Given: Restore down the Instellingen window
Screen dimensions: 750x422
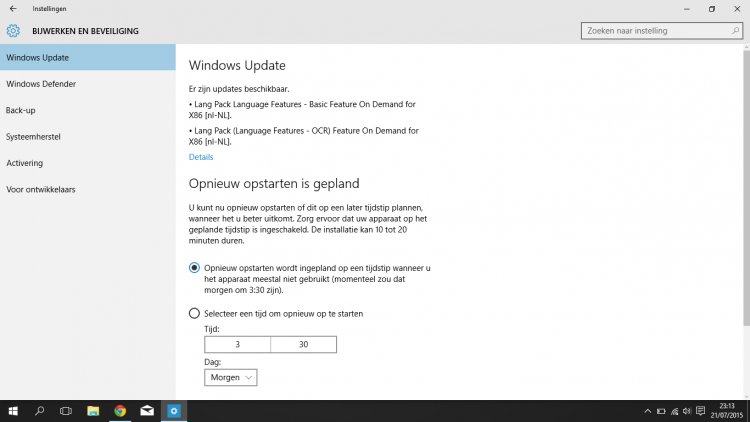Looking at the screenshot, I should 712,9.
